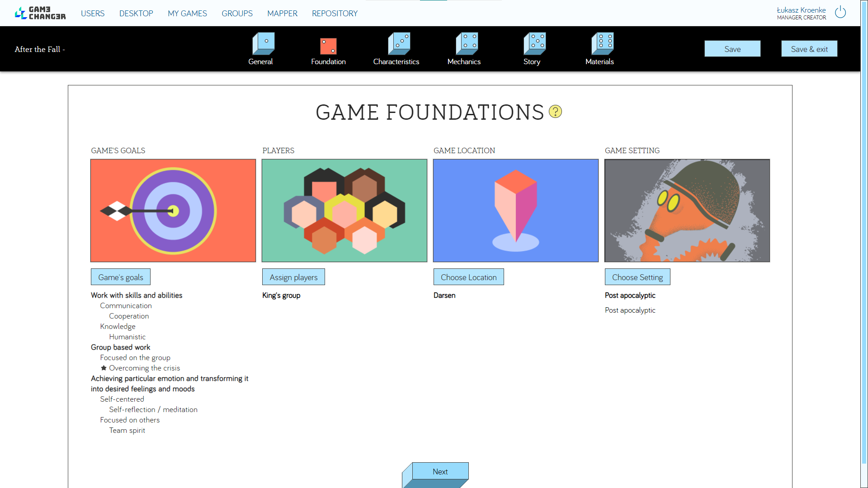Viewport: 868px width, 488px height.
Task: Click the Next button at bottom
Action: 440,471
